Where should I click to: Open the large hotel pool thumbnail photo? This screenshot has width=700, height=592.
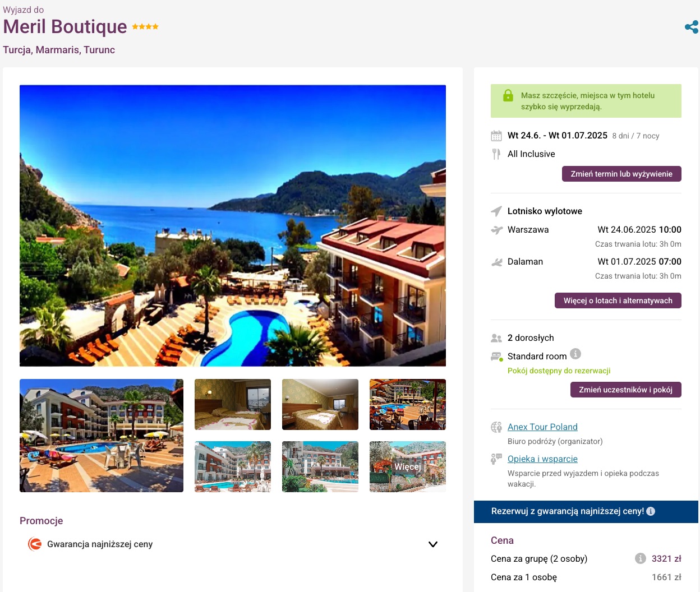[x=102, y=436]
